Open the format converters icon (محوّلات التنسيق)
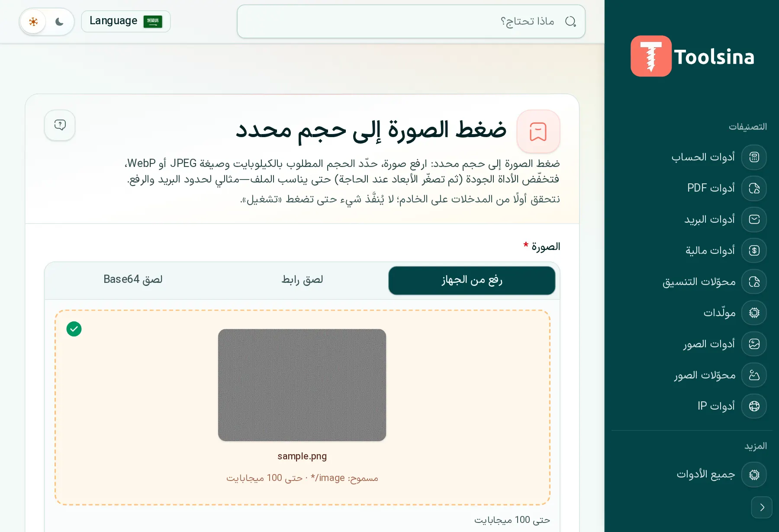 754,282
